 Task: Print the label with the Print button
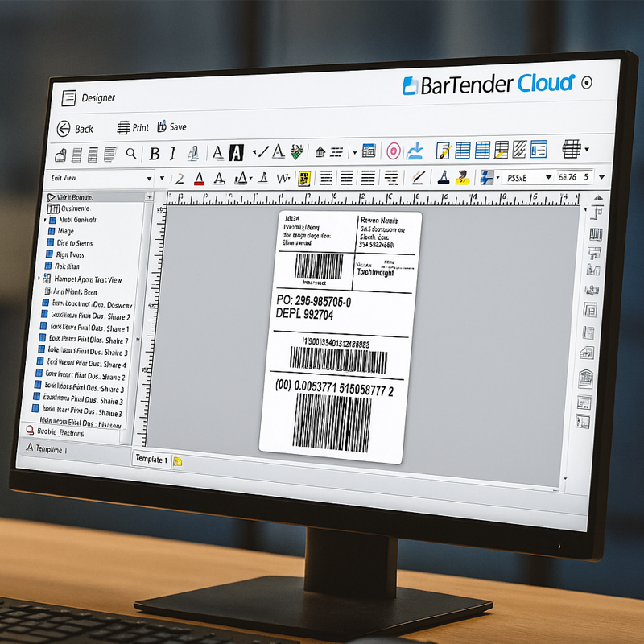[x=133, y=128]
